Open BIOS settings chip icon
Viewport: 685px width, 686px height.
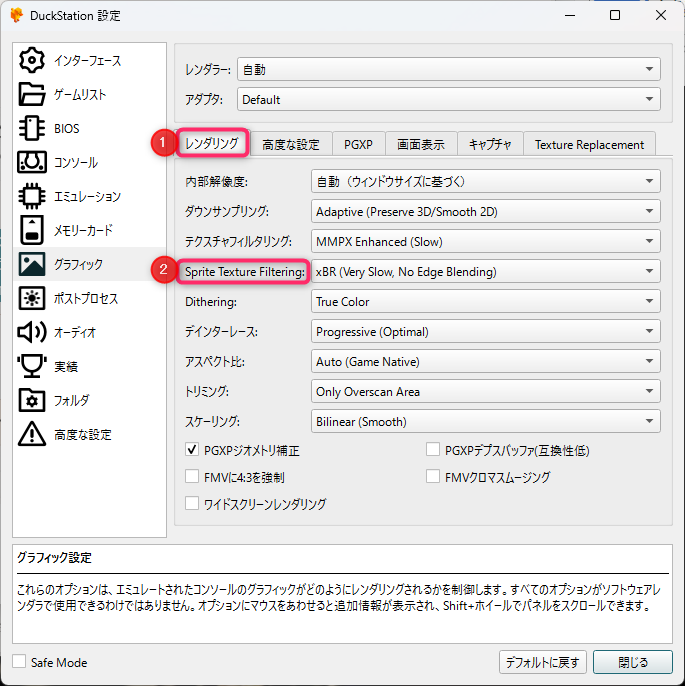tap(33, 128)
